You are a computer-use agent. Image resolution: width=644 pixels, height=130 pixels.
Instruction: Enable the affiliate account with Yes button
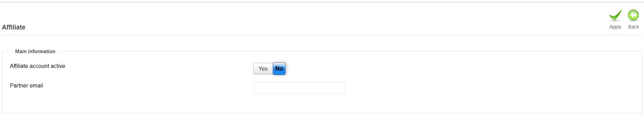[x=263, y=69]
